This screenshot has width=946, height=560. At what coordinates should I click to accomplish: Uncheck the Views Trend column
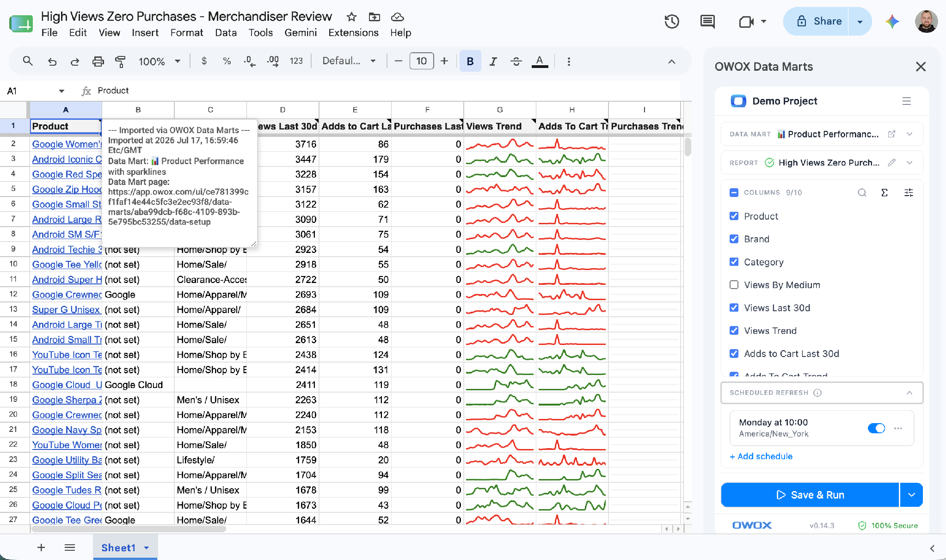(734, 330)
